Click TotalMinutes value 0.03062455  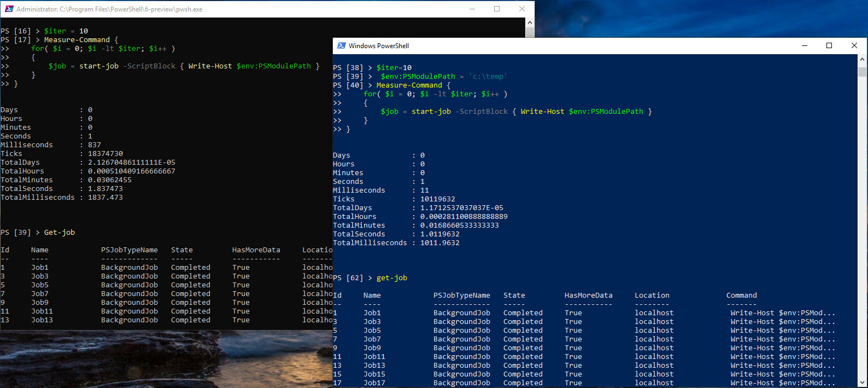[x=110, y=180]
